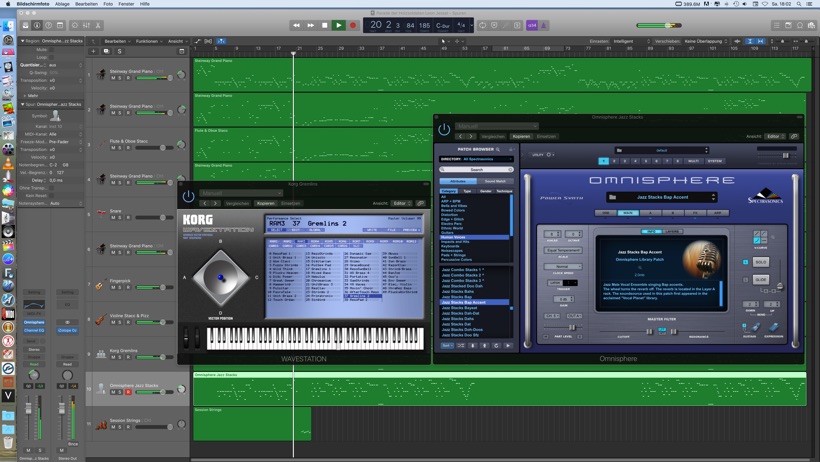This screenshot has height=462, width=820.
Task: Open the Library panel icon in control bar
Action: 25,25
